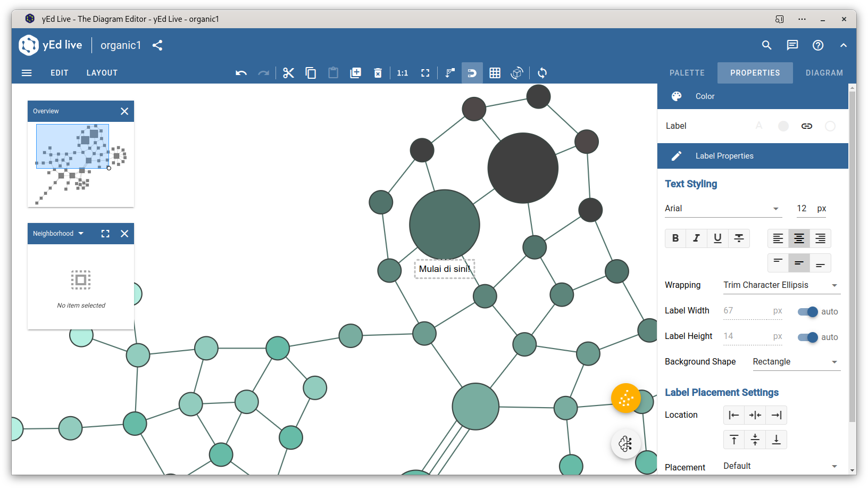The image size is (868, 488).
Task: Expand the Wrapping dropdown
Action: point(781,285)
